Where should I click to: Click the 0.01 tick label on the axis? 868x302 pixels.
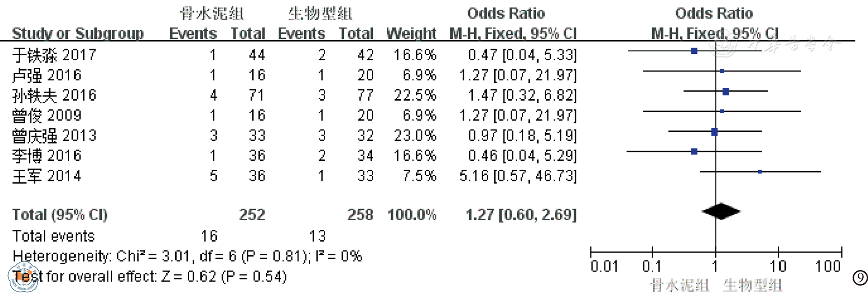coord(604,266)
